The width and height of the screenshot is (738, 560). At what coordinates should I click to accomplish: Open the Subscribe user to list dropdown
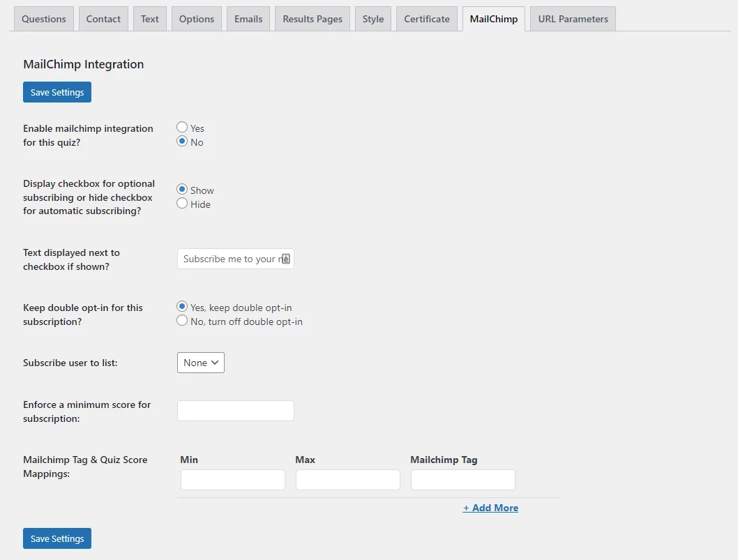[200, 363]
